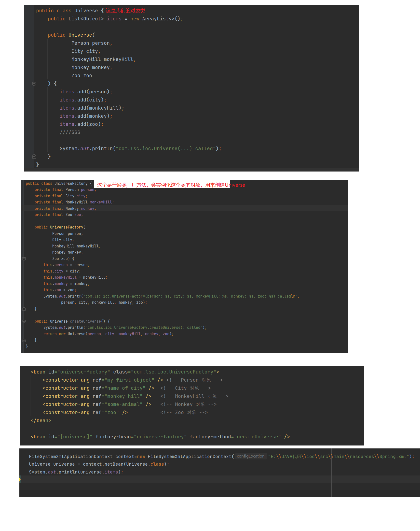Click the XML comment "<!-- Monkey 对象 -->"

pos(188,404)
